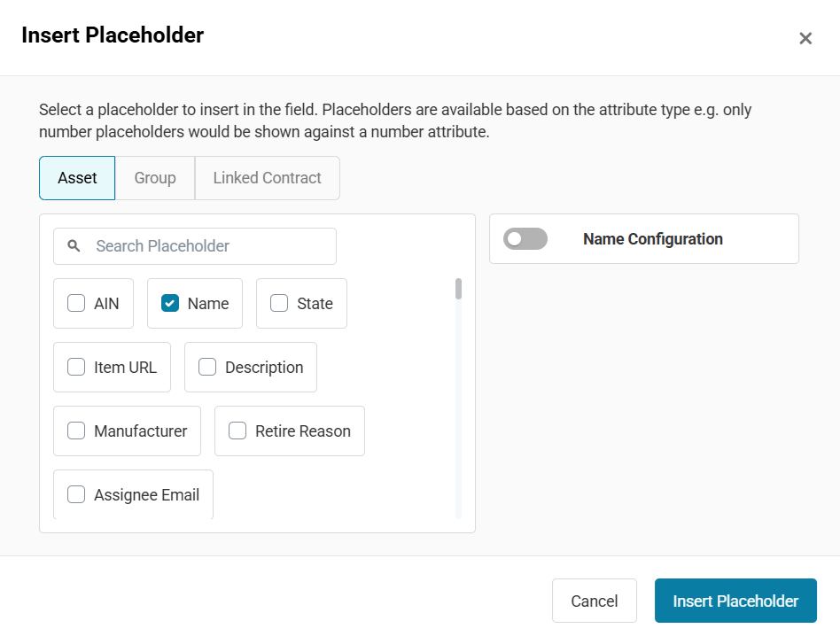Click the Insert Placeholder dialog title
The height and width of the screenshot is (644, 840).
click(x=113, y=35)
